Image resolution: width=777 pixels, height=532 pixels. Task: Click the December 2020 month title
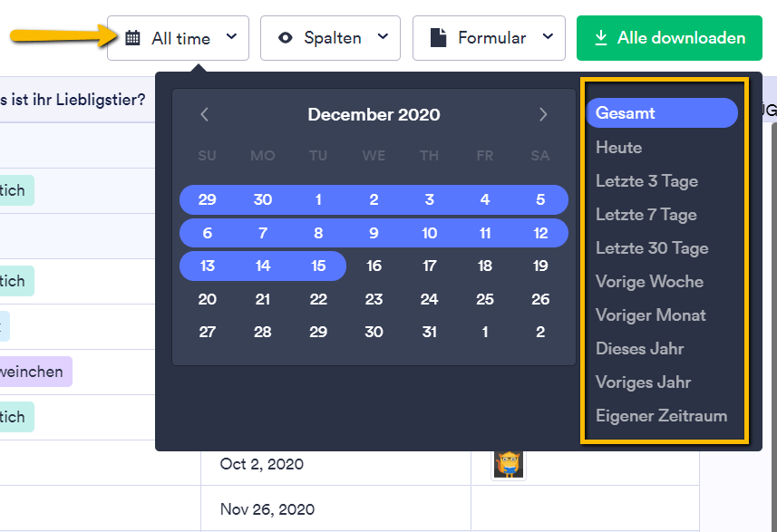click(374, 114)
